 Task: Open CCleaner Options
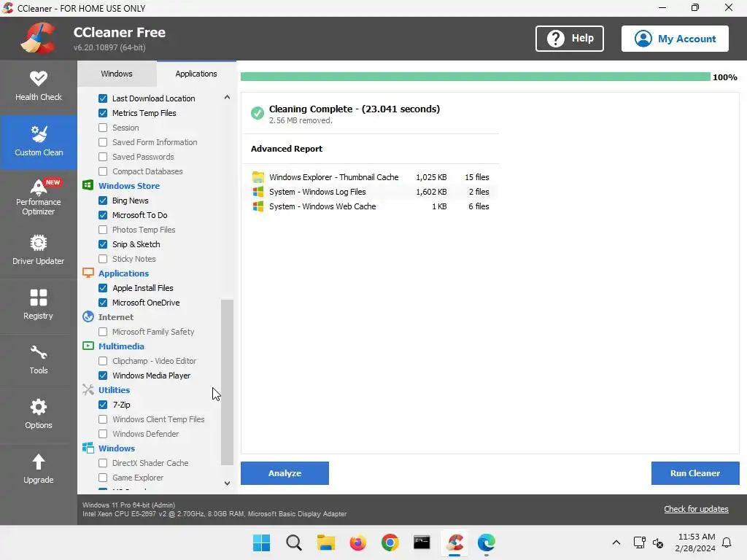39,415
